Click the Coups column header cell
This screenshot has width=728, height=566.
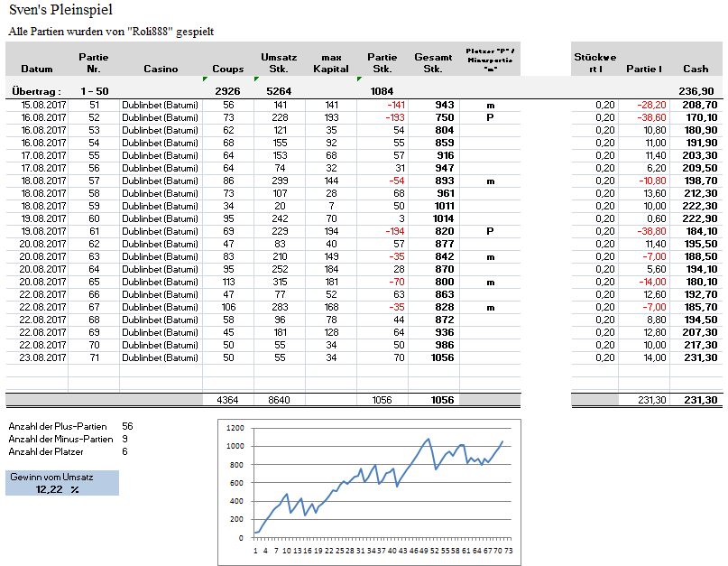point(227,69)
